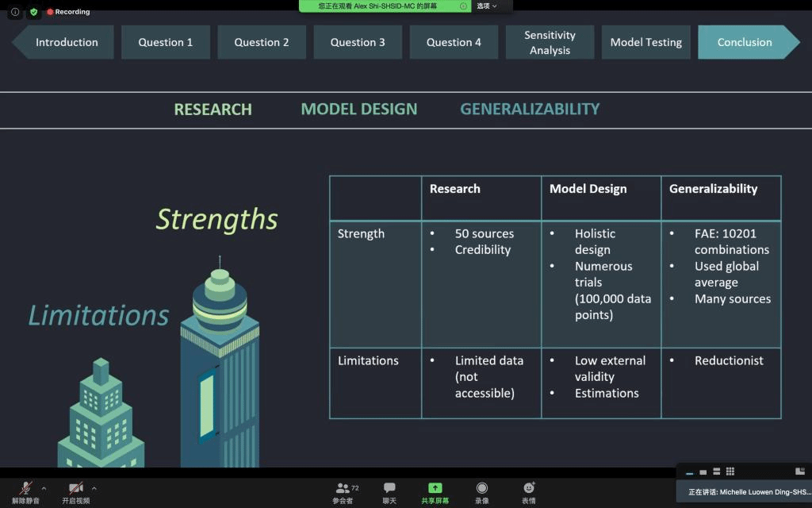Image resolution: width=812 pixels, height=508 pixels.
Task: Click the 'Estimations' bullet
Action: [607, 393]
